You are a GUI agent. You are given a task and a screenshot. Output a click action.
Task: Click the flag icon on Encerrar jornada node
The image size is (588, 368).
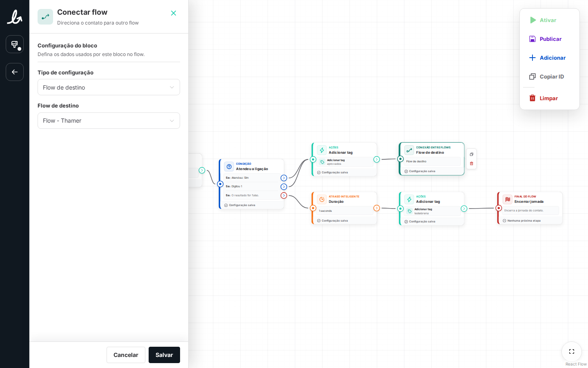tap(508, 199)
